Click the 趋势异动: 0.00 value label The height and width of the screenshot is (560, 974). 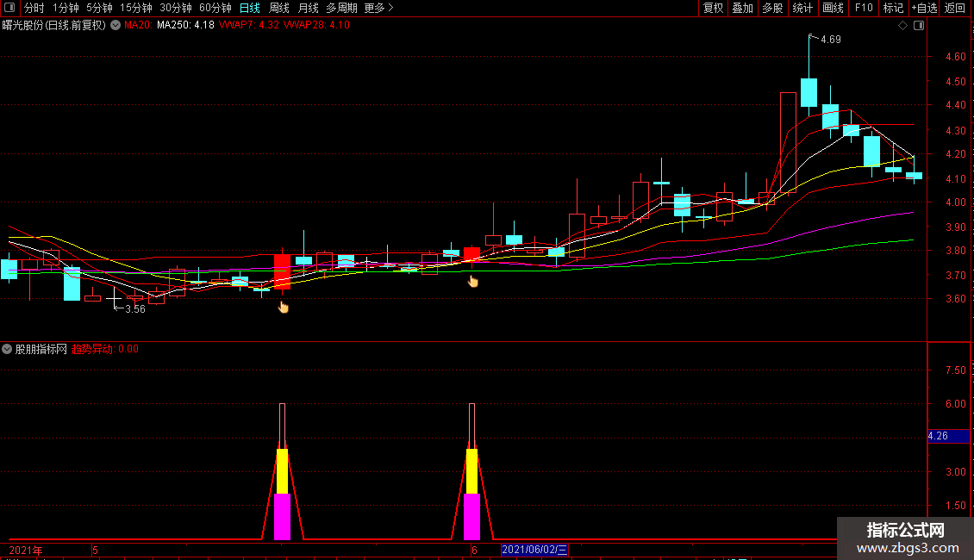point(105,349)
